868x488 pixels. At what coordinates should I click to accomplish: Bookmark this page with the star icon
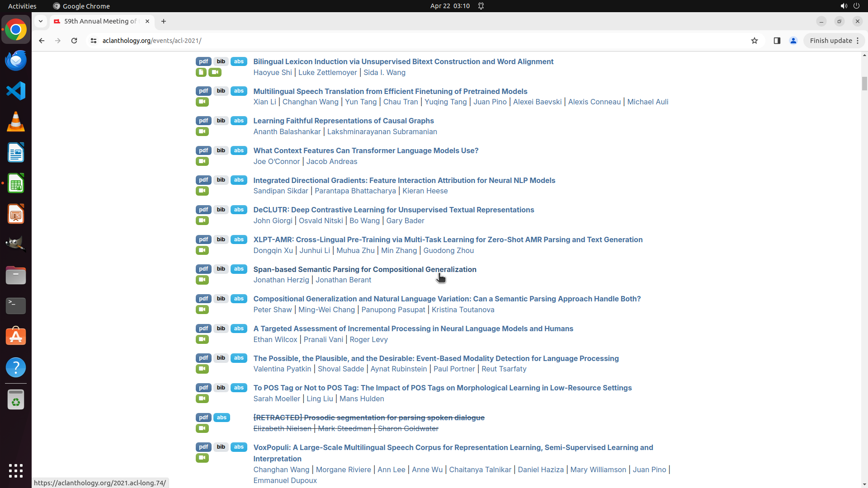(754, 41)
